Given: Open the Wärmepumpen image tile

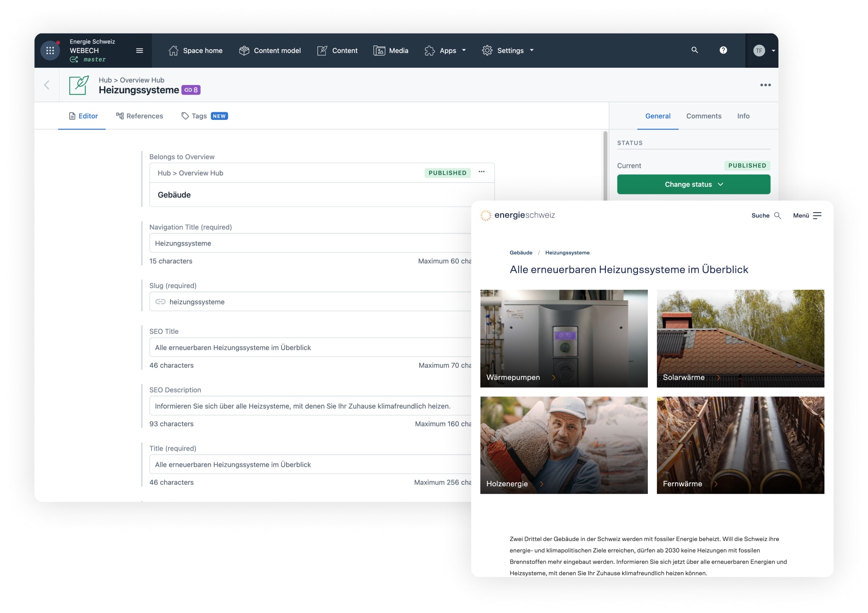Looking at the screenshot, I should point(563,338).
